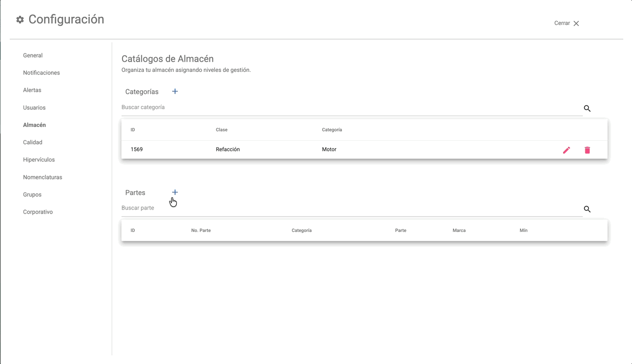632x364 pixels.
Task: Go to the Notificaciones section
Action: coord(41,73)
